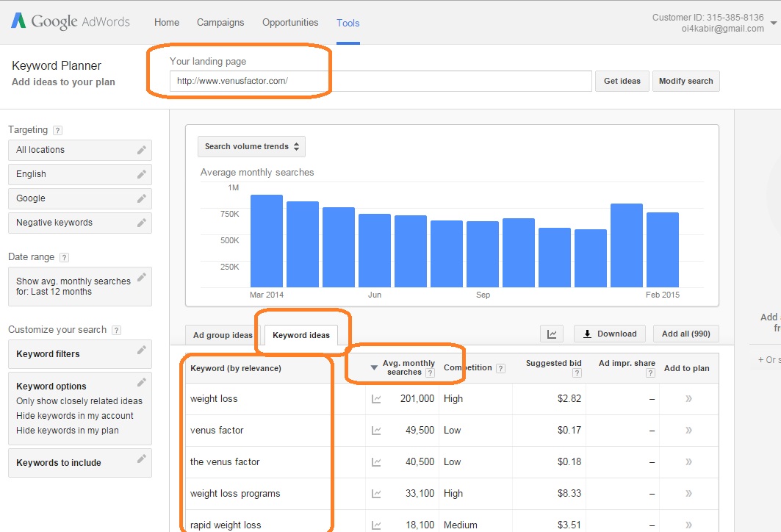Click the help icon beside Date range
This screenshot has width=781, height=532.
point(64,257)
